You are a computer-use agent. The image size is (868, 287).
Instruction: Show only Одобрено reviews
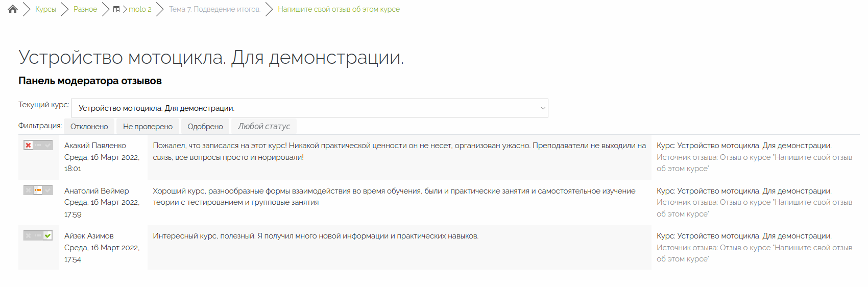click(x=205, y=127)
